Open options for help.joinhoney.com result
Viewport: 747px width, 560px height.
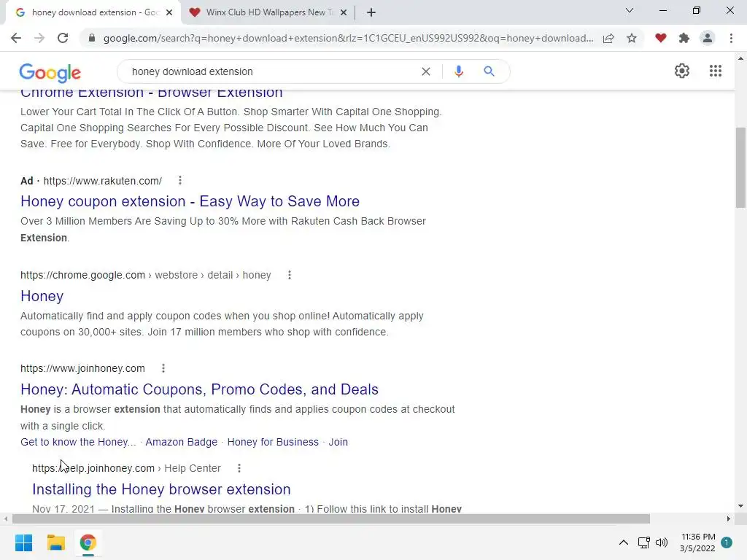[239, 468]
